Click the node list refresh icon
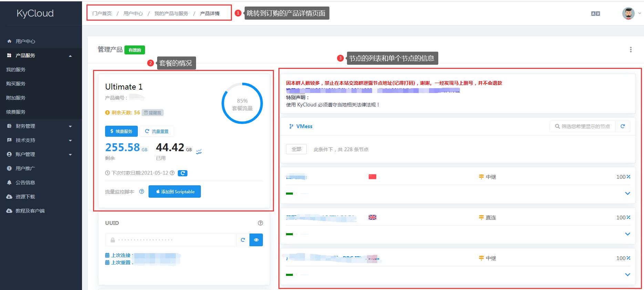This screenshot has height=290, width=644. pyautogui.click(x=623, y=126)
